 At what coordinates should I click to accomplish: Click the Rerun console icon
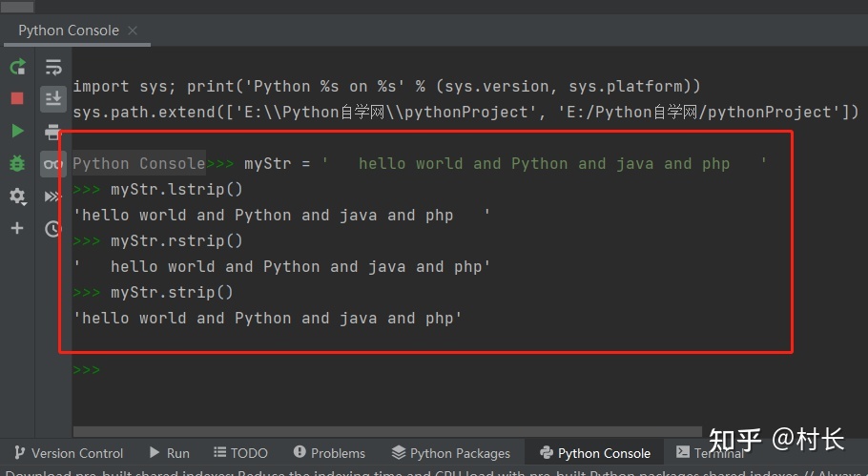click(x=17, y=67)
